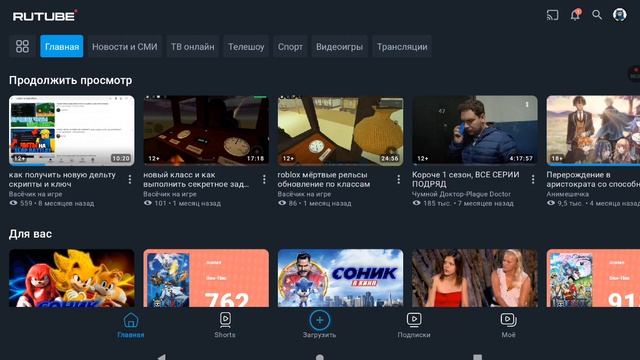This screenshot has width=640, height=360.
Task: Play the 'как получить новую дельту' video thumbnail
Action: coord(72,131)
